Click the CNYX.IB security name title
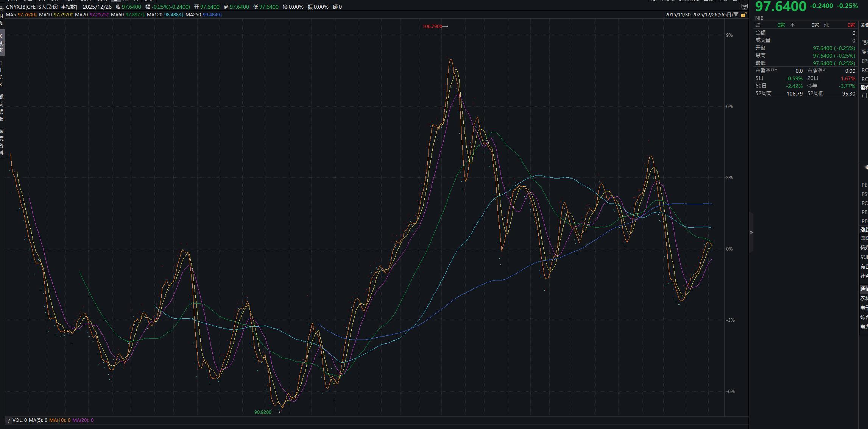The height and width of the screenshot is (429, 868). point(42,7)
